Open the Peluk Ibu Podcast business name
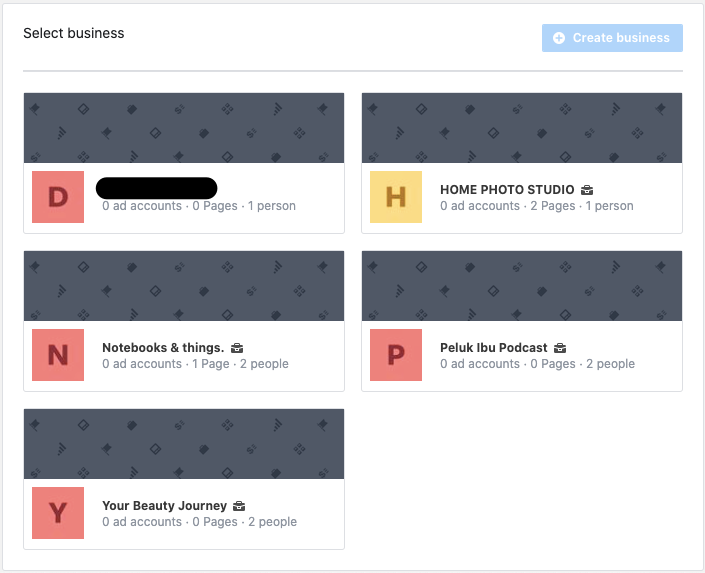705x573 pixels. point(494,348)
